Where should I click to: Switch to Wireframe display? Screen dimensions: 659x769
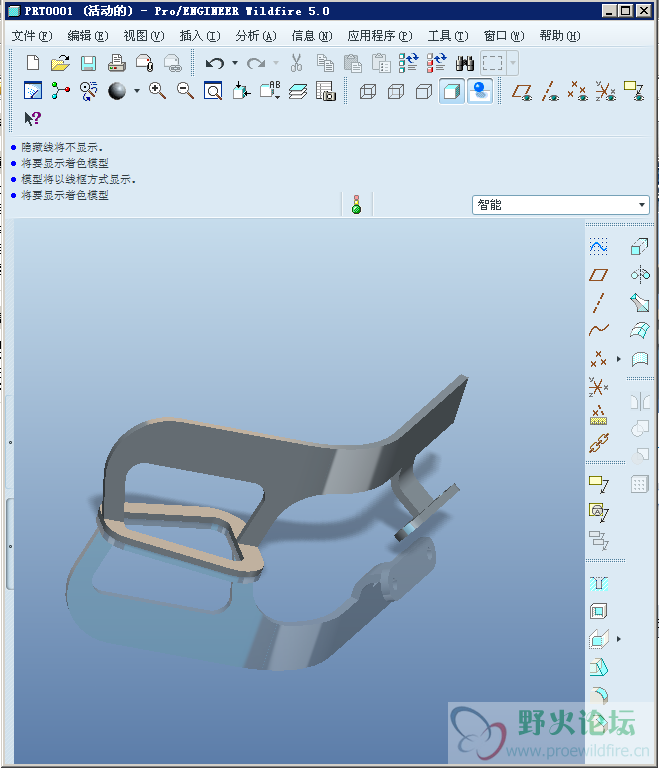click(x=368, y=91)
